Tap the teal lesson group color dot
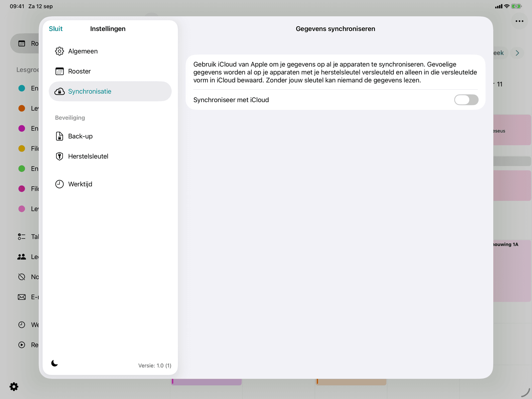Image resolution: width=532 pixels, height=399 pixels. (x=22, y=88)
